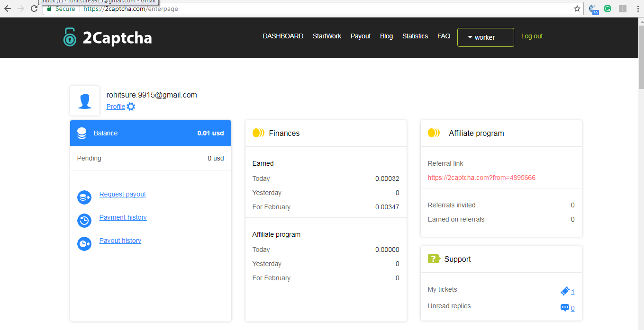The height and width of the screenshot is (330, 644).
Task: Open the Chrome three-dot menu
Action: [x=636, y=9]
